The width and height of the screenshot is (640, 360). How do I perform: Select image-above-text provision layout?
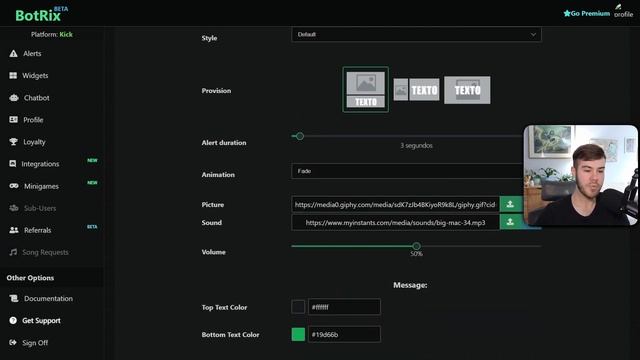point(365,89)
